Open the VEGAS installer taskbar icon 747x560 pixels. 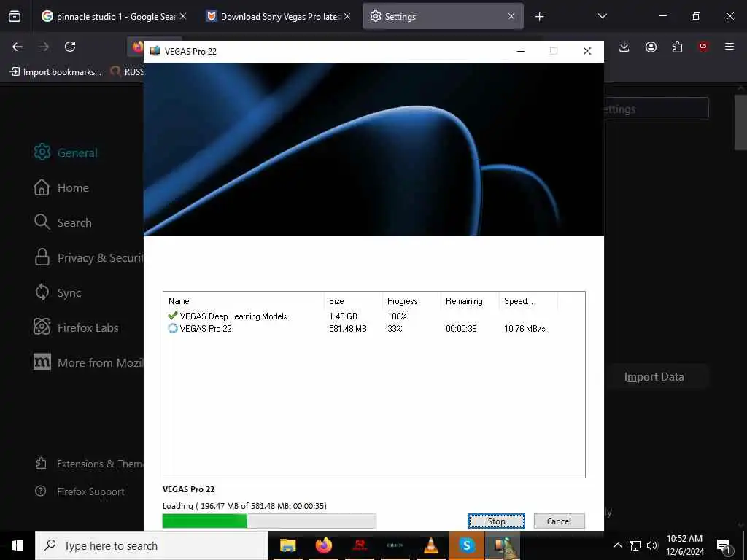click(502, 545)
